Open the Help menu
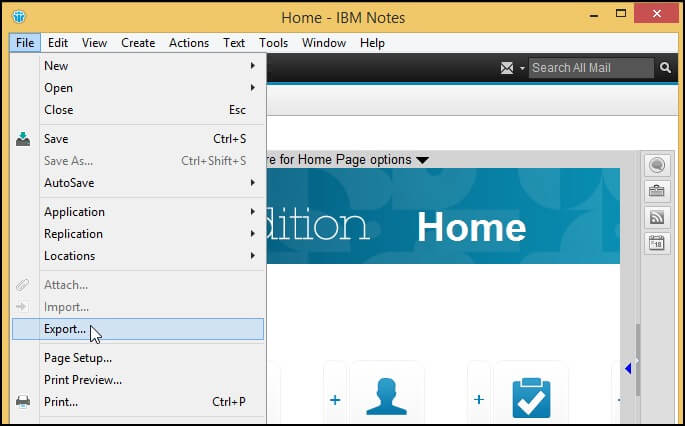The width and height of the screenshot is (685, 426). pos(372,43)
